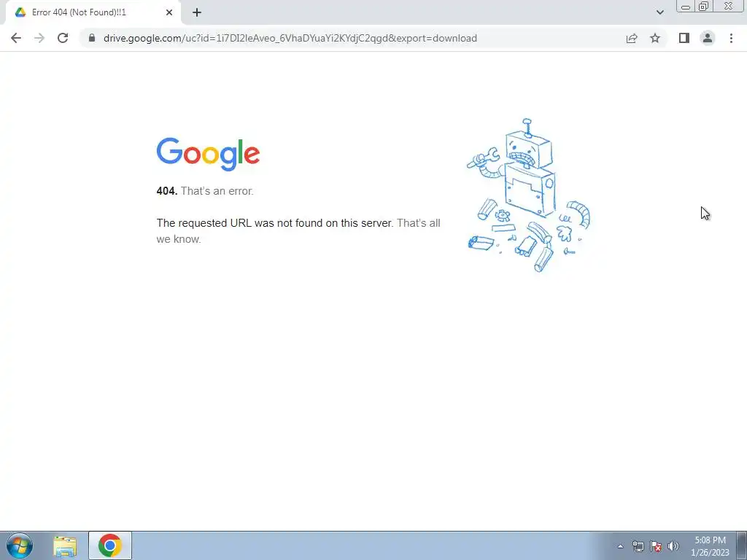
Task: Open the Chrome profile avatar menu
Action: tap(708, 38)
